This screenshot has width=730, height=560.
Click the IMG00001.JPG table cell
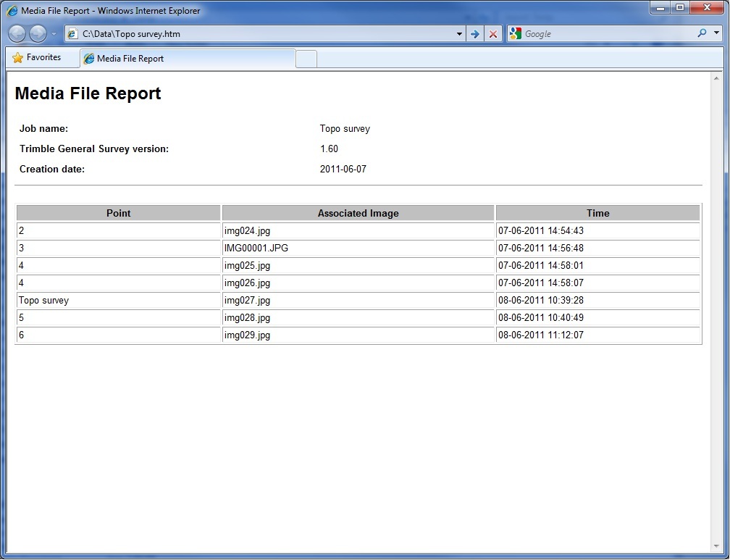tap(358, 248)
